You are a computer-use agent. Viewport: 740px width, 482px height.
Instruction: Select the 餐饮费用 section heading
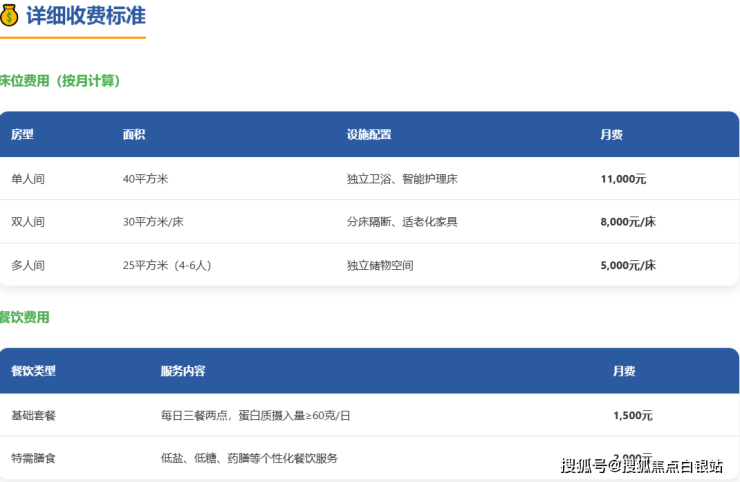25,318
